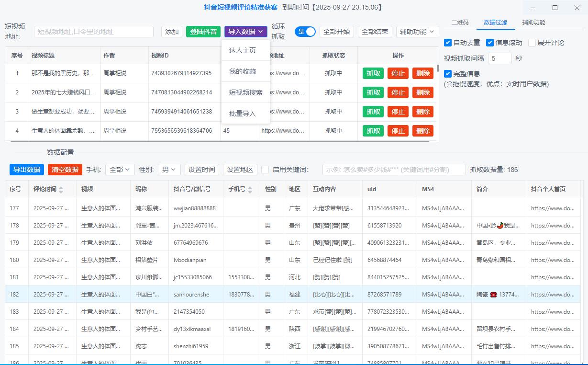
Task: Expand the 性别 dropdown showing 男
Action: click(x=169, y=170)
